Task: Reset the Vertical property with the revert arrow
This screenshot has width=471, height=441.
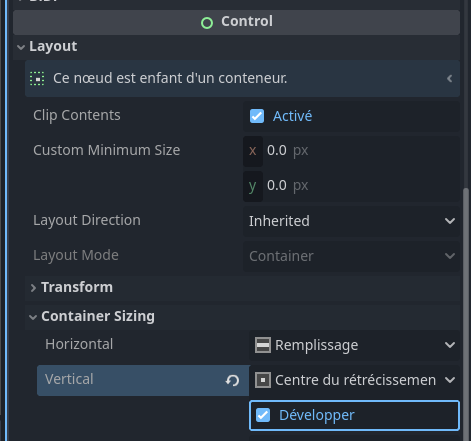Action: 232,380
